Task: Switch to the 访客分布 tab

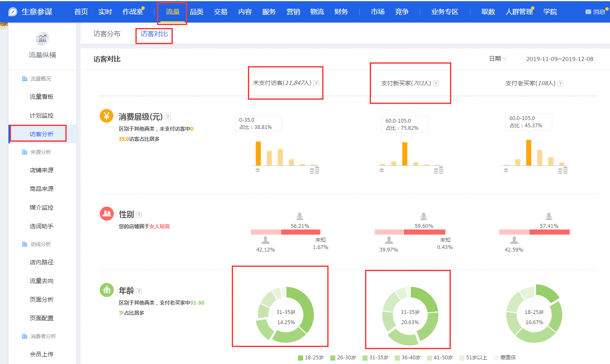Action: (107, 34)
